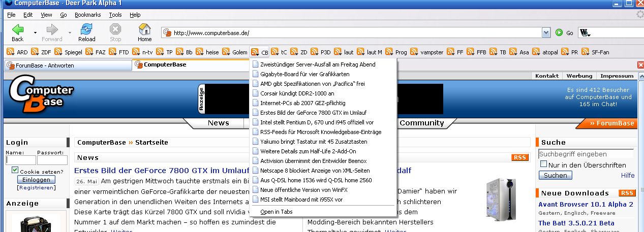
Task: Open the tC live bookmark feed
Action: 280,52
